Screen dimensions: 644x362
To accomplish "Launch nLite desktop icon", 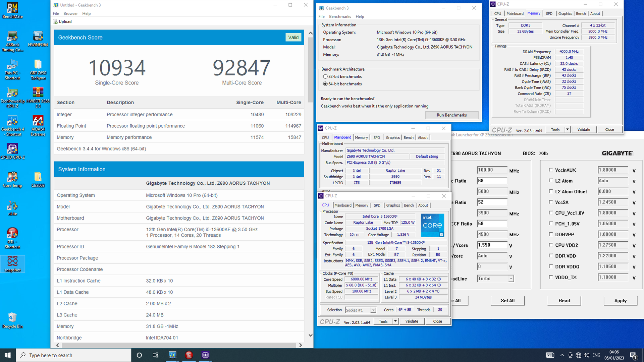I will 12,207.
